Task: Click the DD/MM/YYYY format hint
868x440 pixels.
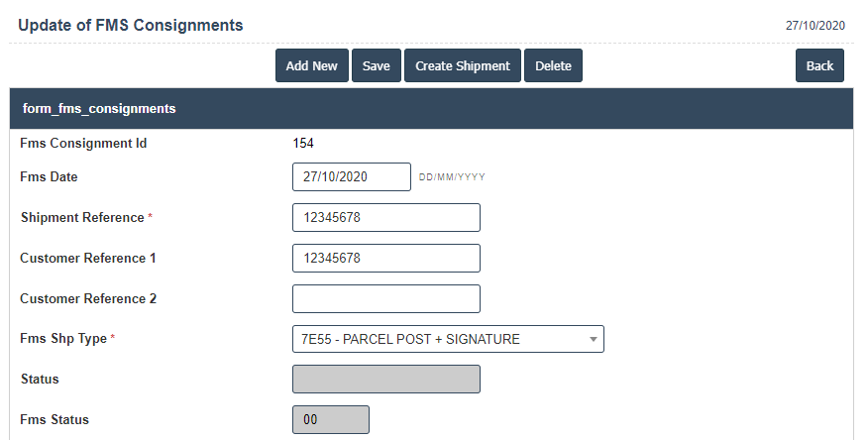Action: (452, 178)
